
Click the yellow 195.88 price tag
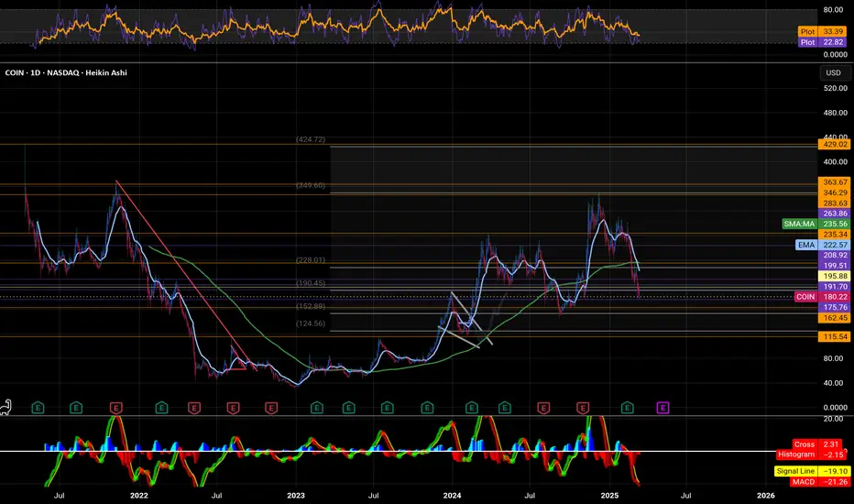click(834, 276)
